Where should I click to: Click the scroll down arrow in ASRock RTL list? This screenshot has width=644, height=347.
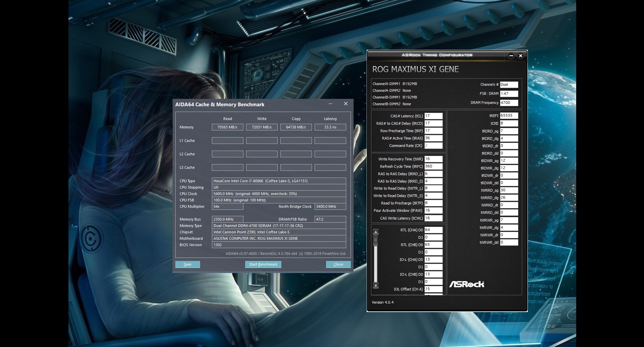click(376, 286)
